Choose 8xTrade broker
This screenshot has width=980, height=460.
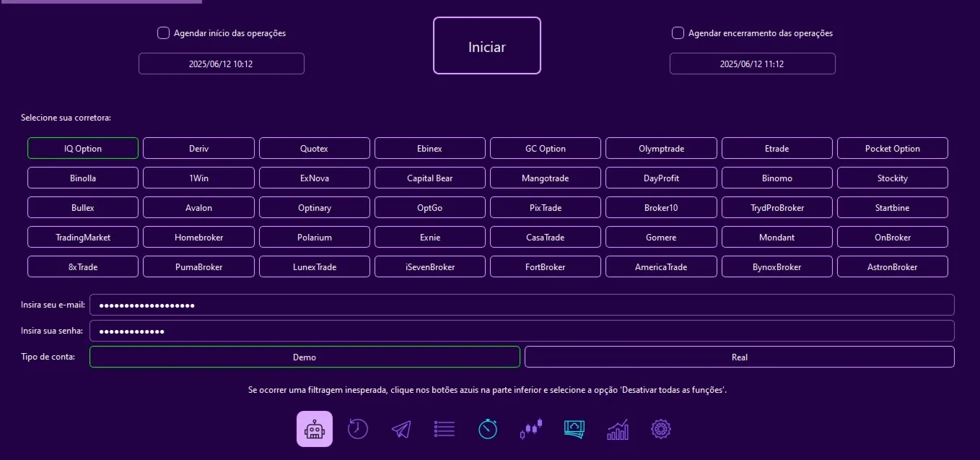pos(83,266)
